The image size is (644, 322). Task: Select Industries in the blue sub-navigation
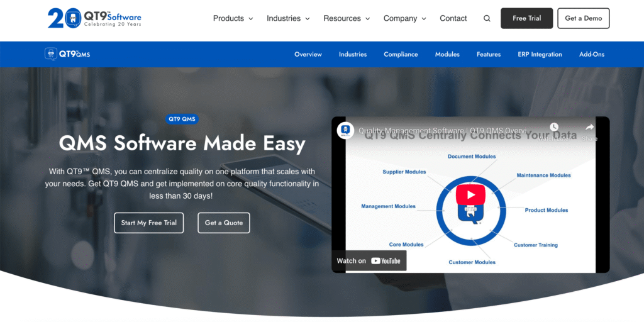coord(353,54)
